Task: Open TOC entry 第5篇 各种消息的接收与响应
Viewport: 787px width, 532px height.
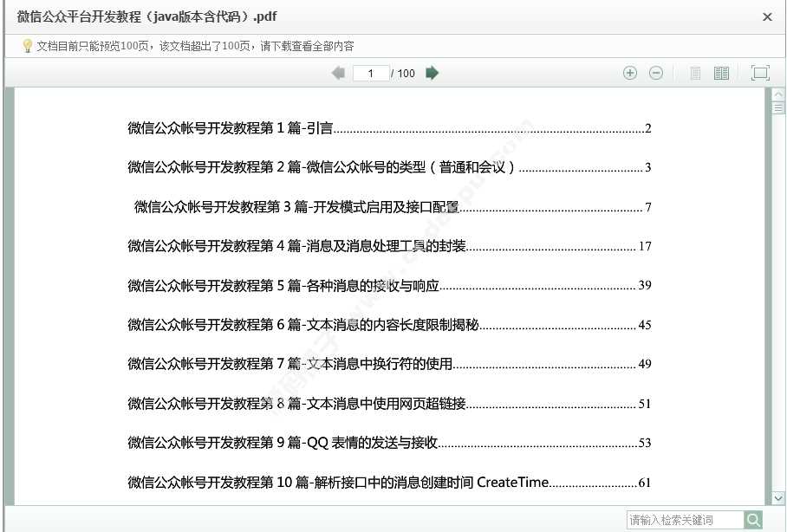Action: (389, 286)
